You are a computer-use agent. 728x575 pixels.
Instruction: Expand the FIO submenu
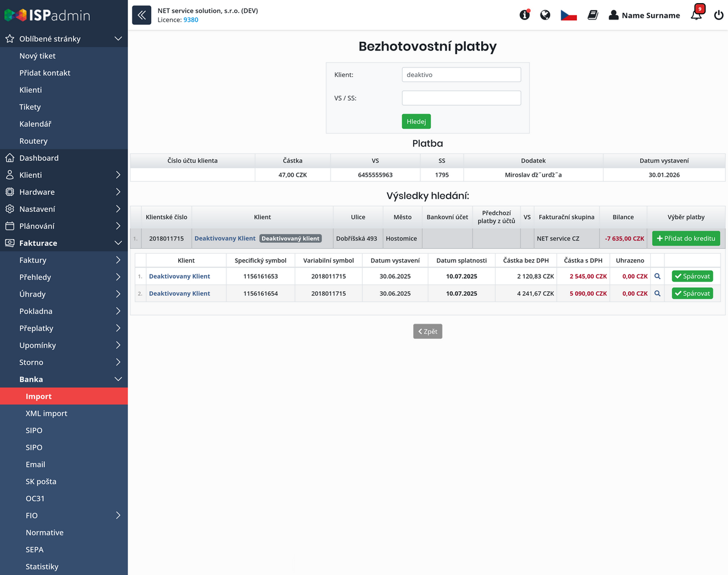coord(118,515)
